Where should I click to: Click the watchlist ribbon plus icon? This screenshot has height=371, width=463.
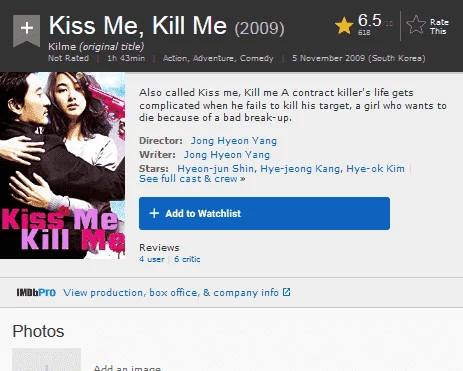(x=26, y=30)
